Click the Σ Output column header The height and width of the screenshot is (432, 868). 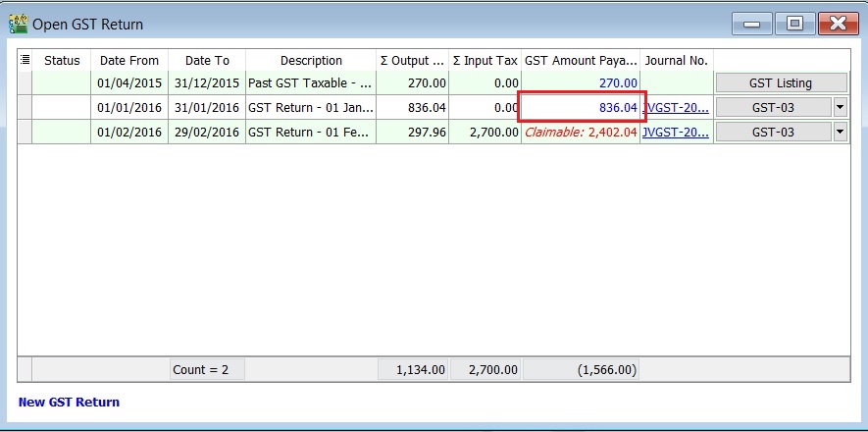(x=412, y=60)
